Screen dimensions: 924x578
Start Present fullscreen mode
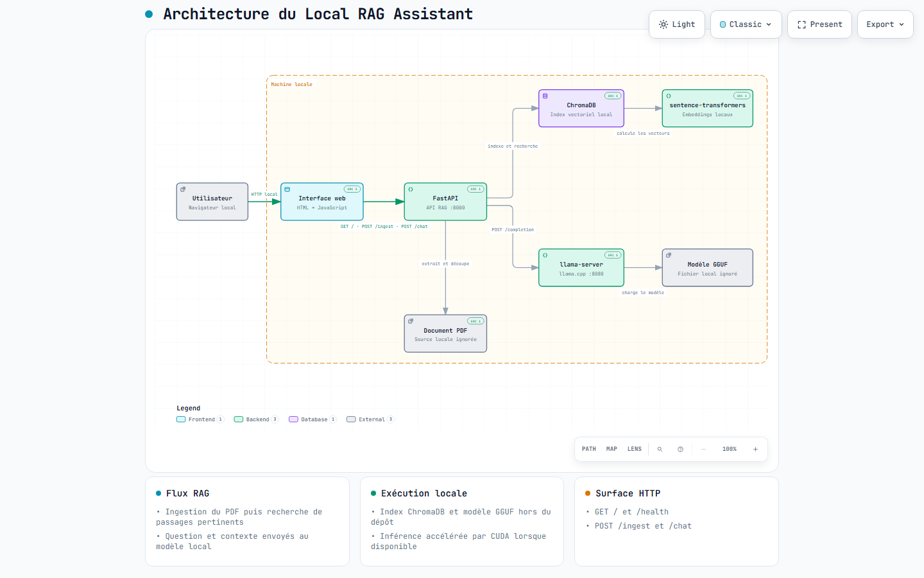pyautogui.click(x=819, y=24)
